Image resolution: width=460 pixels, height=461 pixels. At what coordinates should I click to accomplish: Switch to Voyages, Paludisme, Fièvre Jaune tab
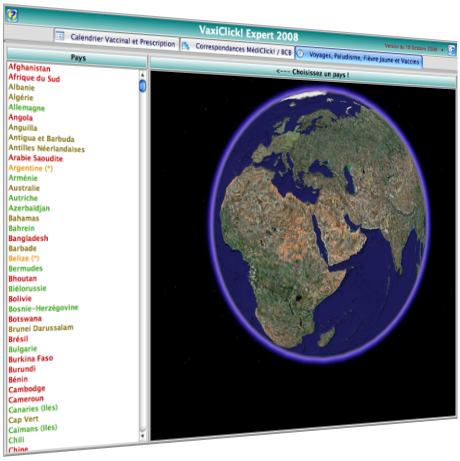[359, 58]
